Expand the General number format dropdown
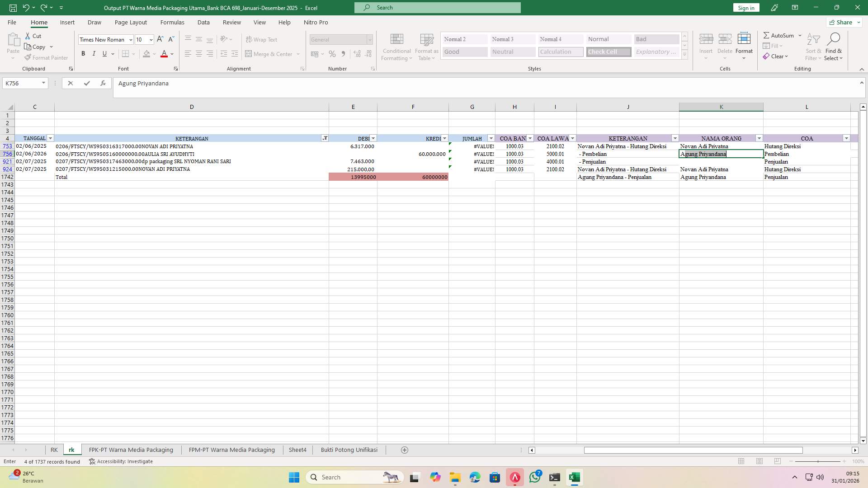This screenshot has height=488, width=868. pyautogui.click(x=370, y=39)
